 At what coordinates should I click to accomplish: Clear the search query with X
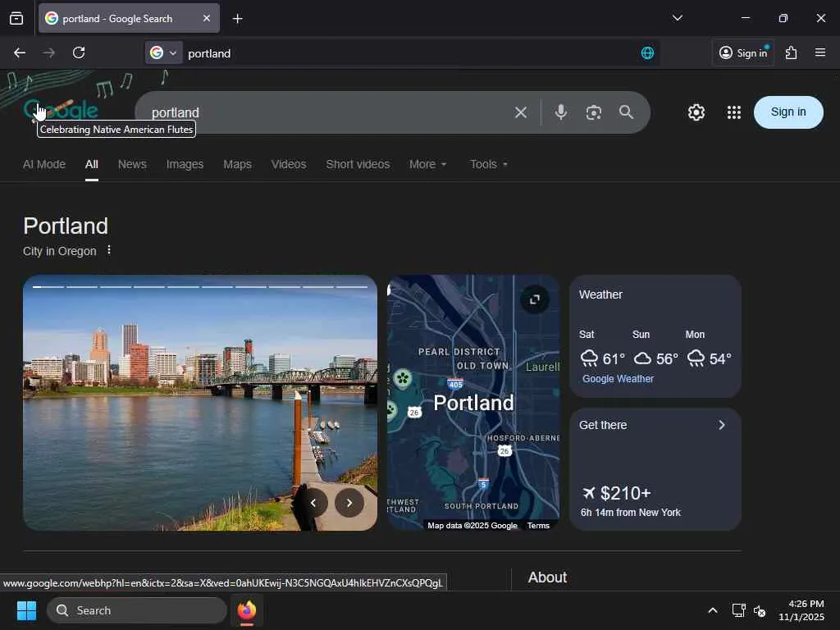pyautogui.click(x=521, y=112)
